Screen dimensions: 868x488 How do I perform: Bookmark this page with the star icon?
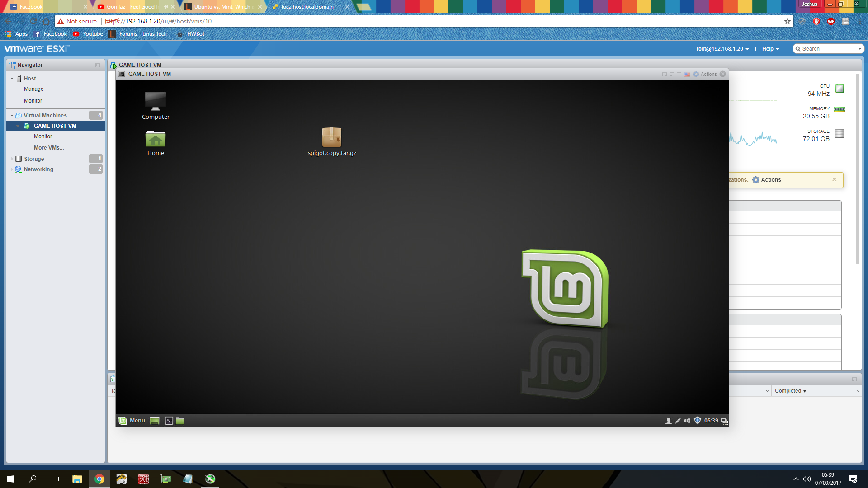coord(788,21)
